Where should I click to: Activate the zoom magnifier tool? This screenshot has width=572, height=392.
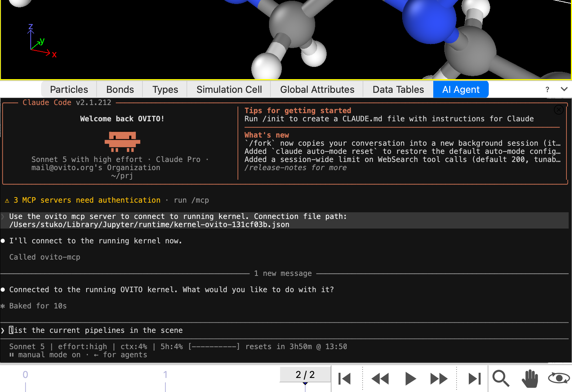click(x=501, y=379)
